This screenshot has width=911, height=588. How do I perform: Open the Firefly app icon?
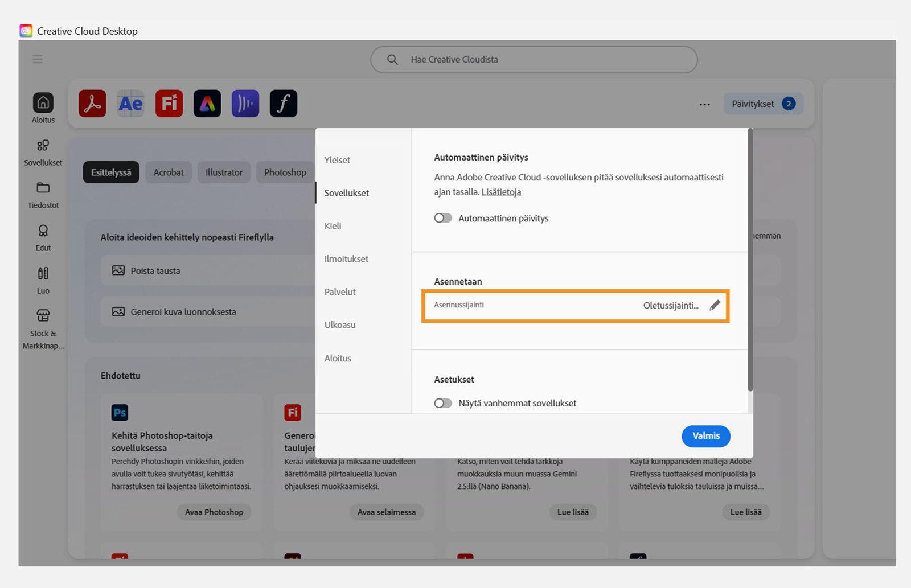[169, 104]
